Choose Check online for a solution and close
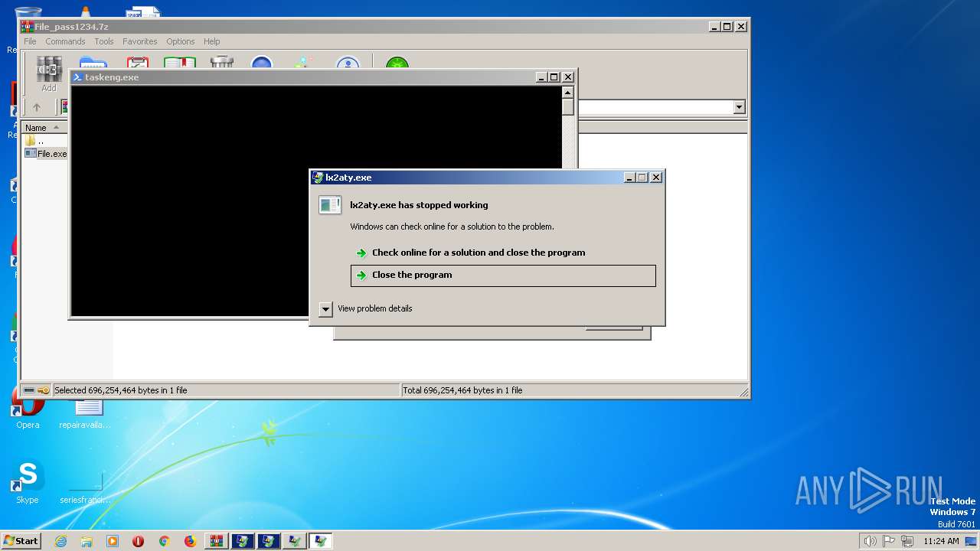 (503, 253)
